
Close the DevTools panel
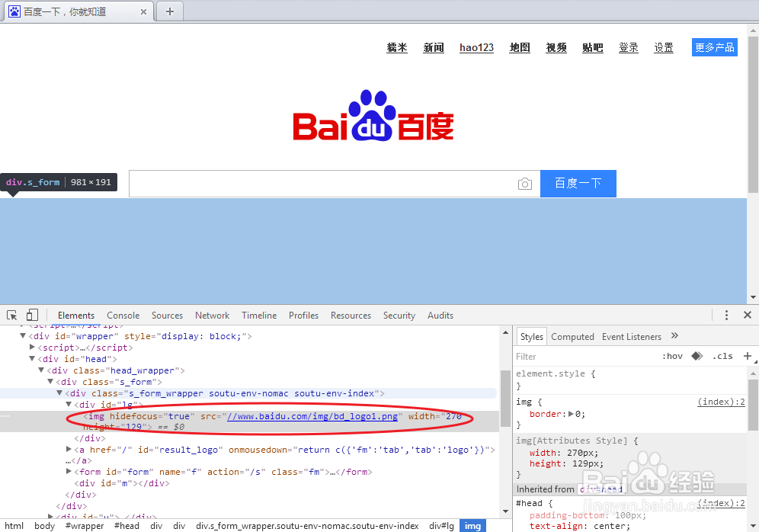click(748, 315)
